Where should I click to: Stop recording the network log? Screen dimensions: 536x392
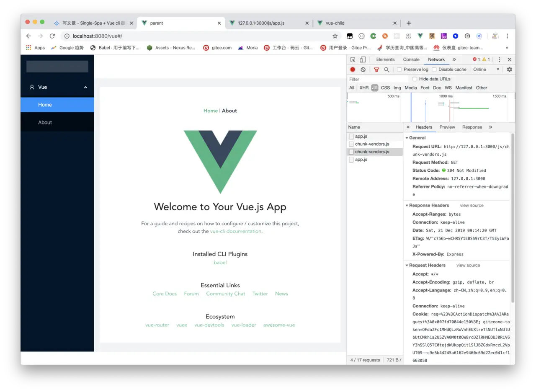pos(353,70)
